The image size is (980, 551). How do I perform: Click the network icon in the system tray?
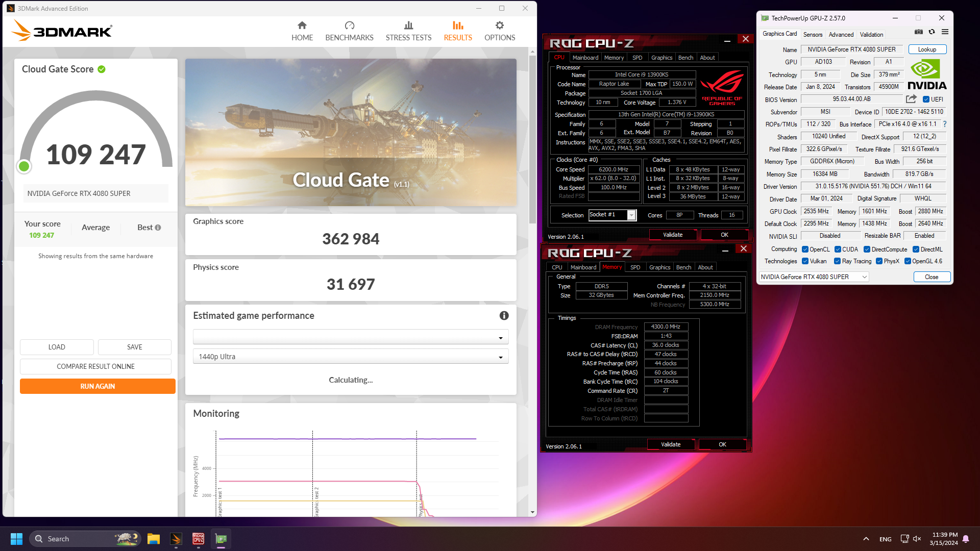pyautogui.click(x=904, y=539)
